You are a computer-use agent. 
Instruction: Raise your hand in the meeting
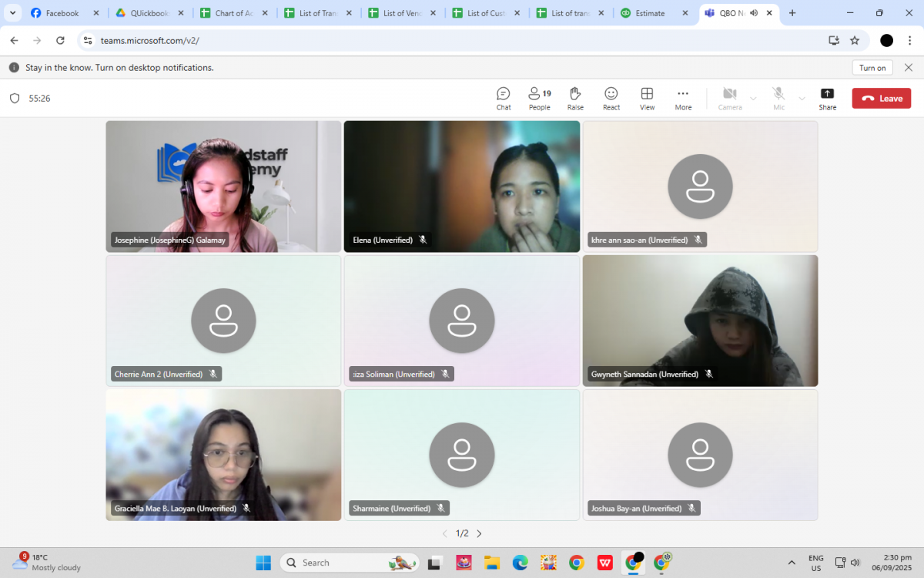(x=575, y=98)
